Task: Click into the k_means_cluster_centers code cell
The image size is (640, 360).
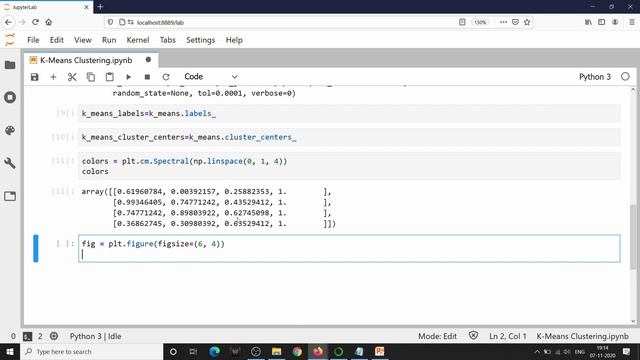Action: tap(349, 137)
